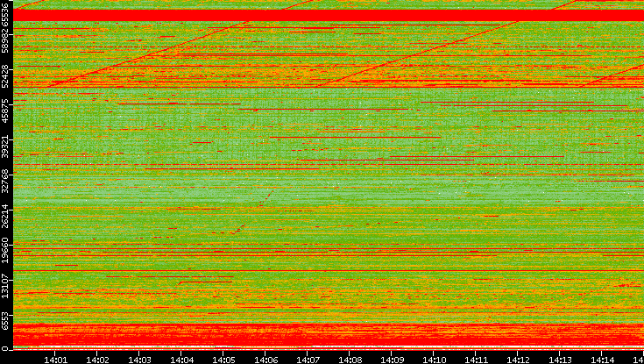Screen dimensions: 644x364
Task: Click the 14:02 time axis label
Action: 97,360
